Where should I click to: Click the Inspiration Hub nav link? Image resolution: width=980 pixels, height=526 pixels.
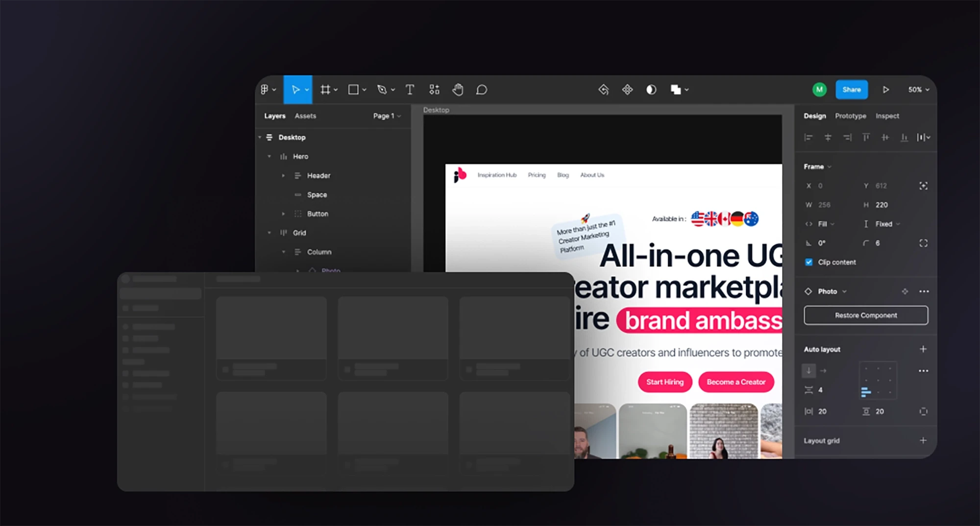tap(497, 175)
